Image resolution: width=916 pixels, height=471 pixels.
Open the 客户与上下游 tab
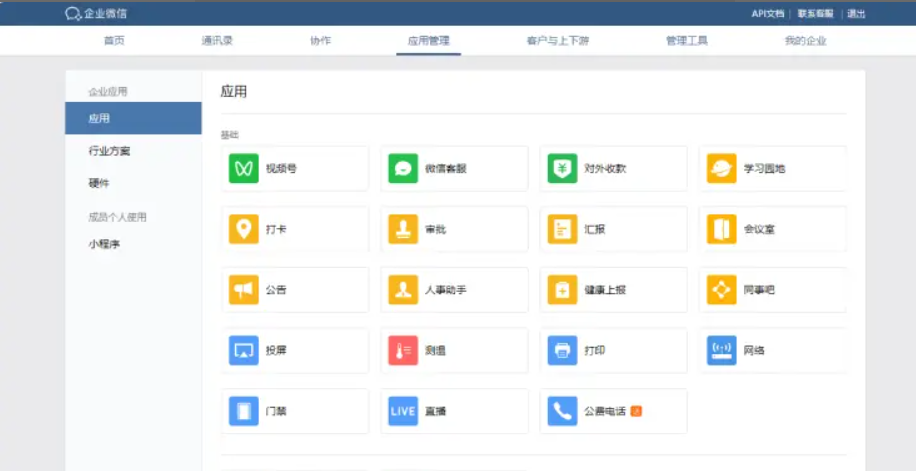coord(558,41)
